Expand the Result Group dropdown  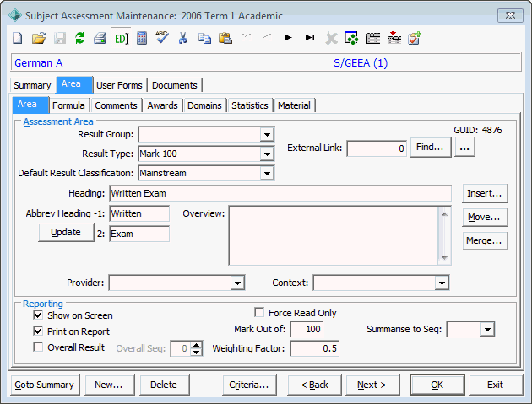(267, 135)
